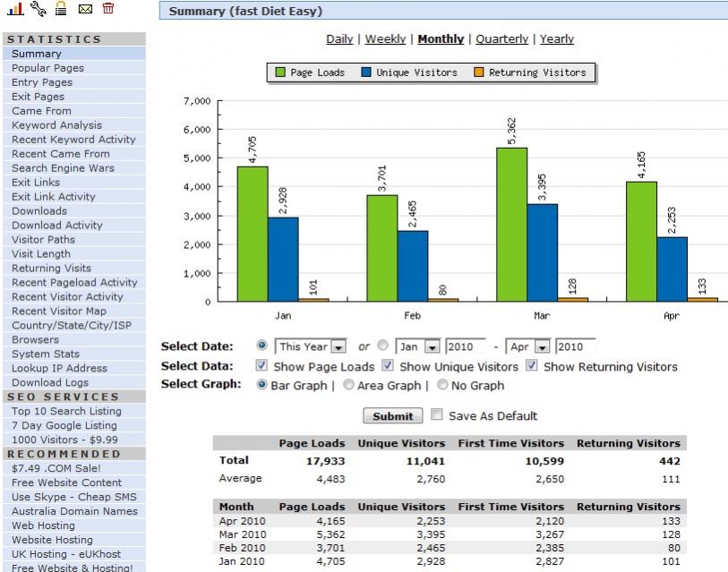
Task: Open the envelope email icon
Action: (85, 9)
